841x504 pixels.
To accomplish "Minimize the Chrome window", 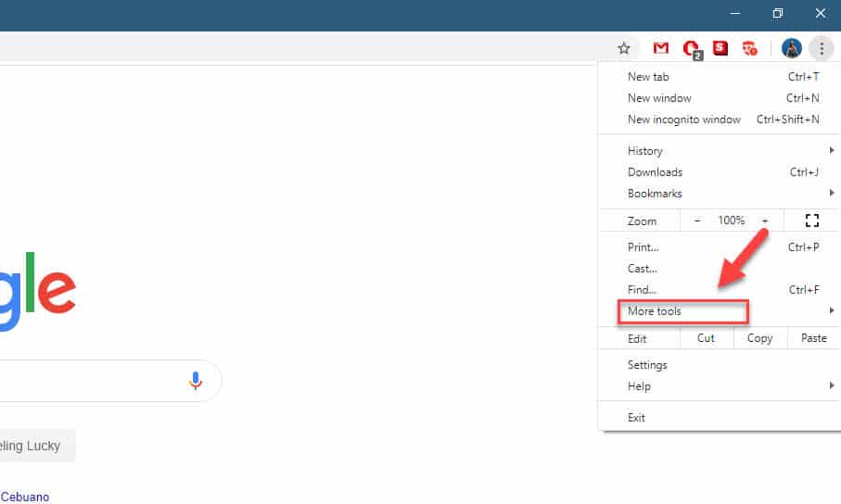I will pos(735,13).
